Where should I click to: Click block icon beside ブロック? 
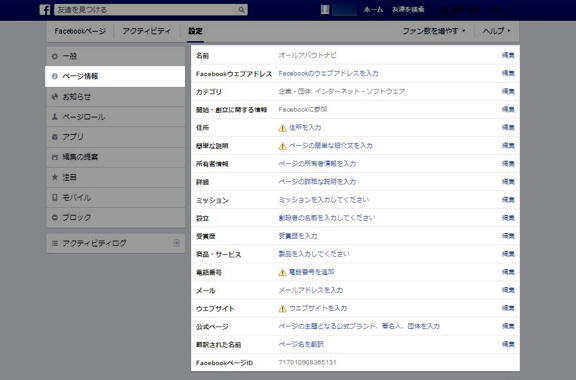pyautogui.click(x=55, y=218)
